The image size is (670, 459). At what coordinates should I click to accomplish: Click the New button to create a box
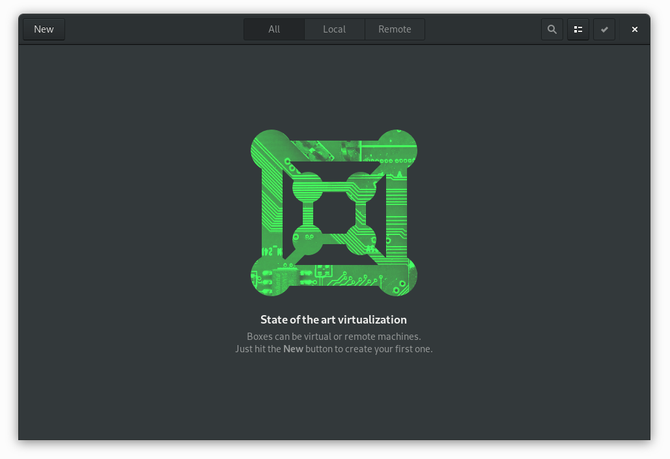(x=44, y=29)
